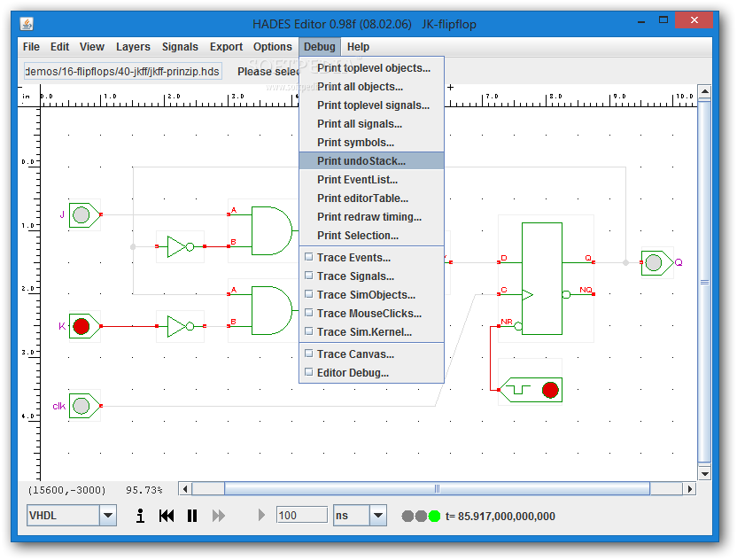The width and height of the screenshot is (737, 560).
Task: Click the wire junction left of upper inverter
Action: [133, 247]
